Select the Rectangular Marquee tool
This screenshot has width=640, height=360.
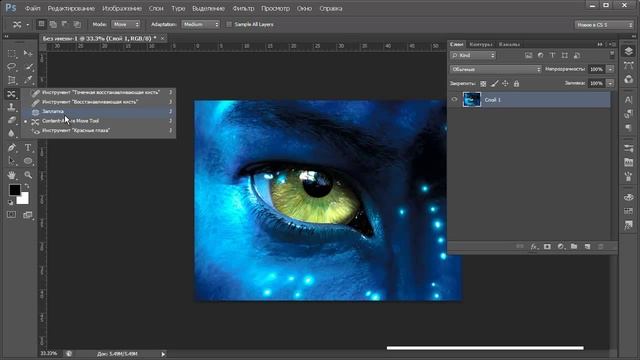click(x=12, y=53)
